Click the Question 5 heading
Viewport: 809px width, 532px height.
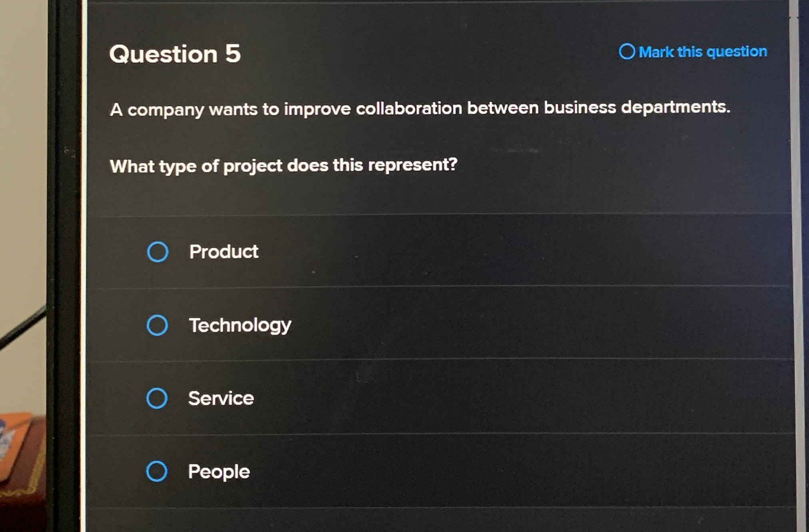[175, 54]
